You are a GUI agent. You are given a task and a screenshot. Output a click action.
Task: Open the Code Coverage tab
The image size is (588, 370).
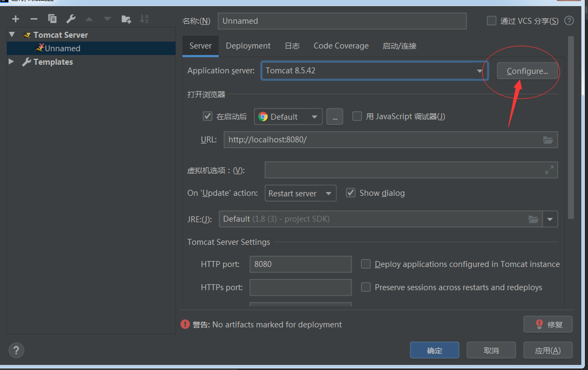tap(341, 46)
